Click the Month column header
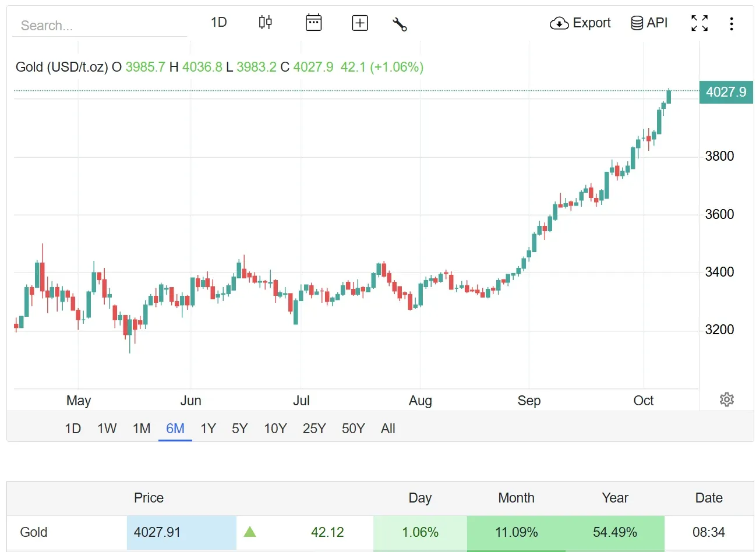 (516, 498)
